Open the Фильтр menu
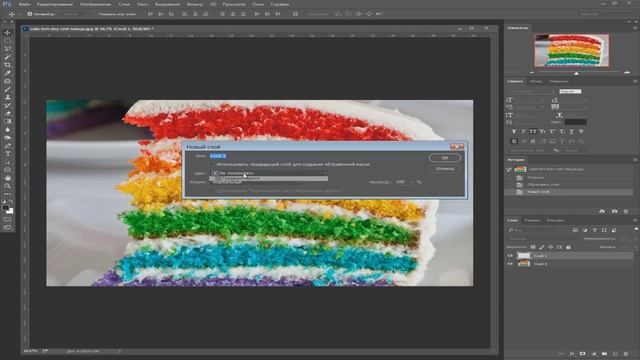This screenshot has height=360, width=640. (x=195, y=4)
